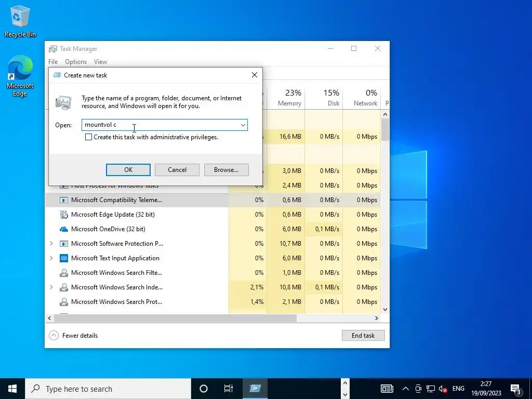Viewport: 532px width, 399px height.
Task: Close the Create new task dialog
Action: tap(255, 75)
